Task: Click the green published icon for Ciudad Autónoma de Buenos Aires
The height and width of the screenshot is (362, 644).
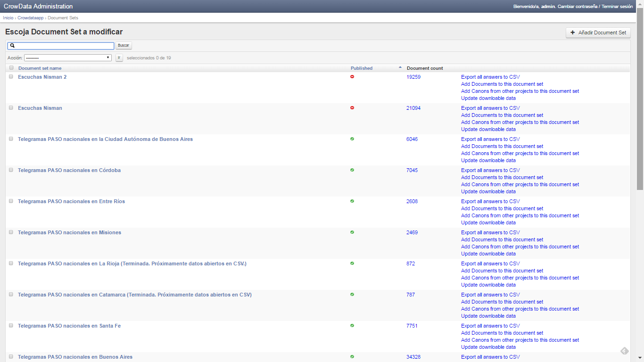Action: [x=352, y=139]
